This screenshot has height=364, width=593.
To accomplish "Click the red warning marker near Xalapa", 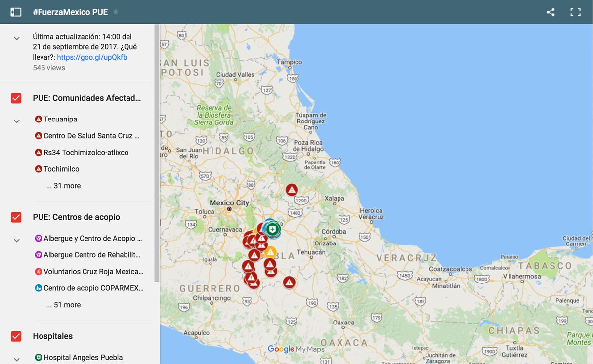I will coord(292,190).
